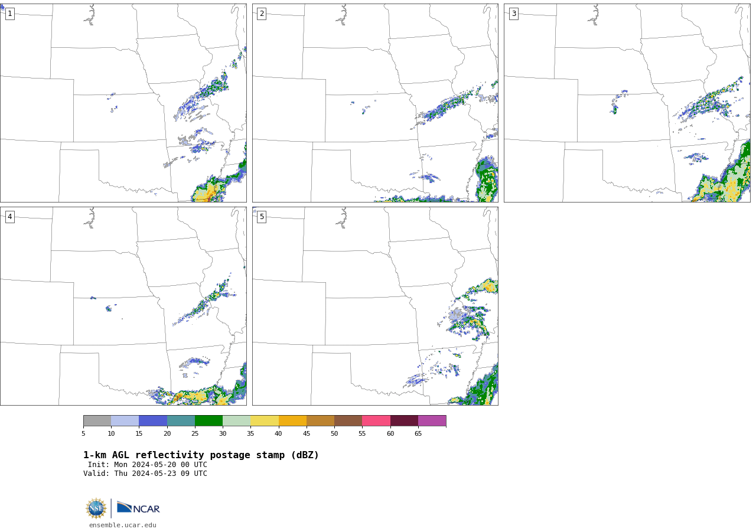Click the panel number 5 label
Viewport: 756px width, 532px height.
pos(262,217)
